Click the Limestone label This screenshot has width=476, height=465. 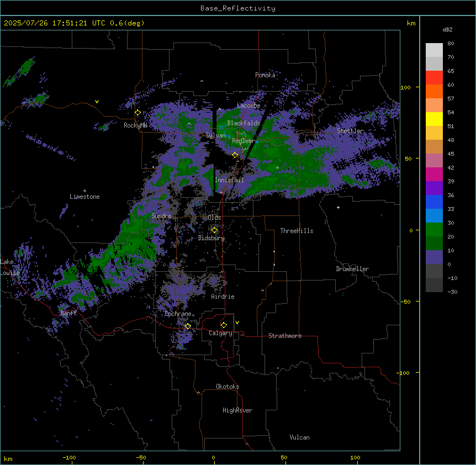[x=84, y=197]
